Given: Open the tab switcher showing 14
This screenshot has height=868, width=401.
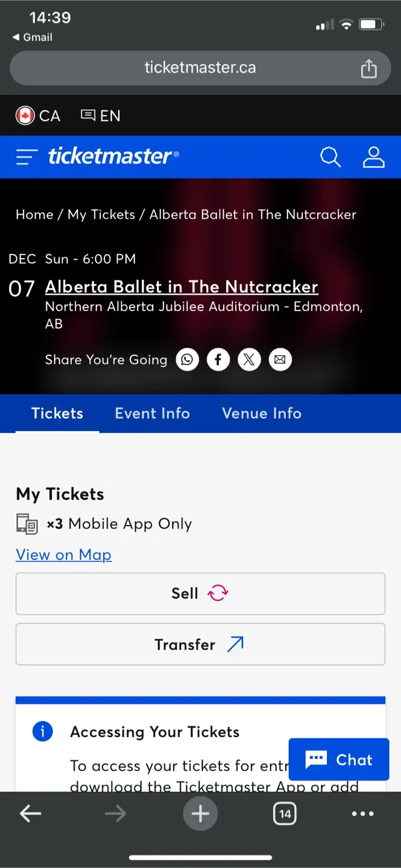Looking at the screenshot, I should [285, 813].
